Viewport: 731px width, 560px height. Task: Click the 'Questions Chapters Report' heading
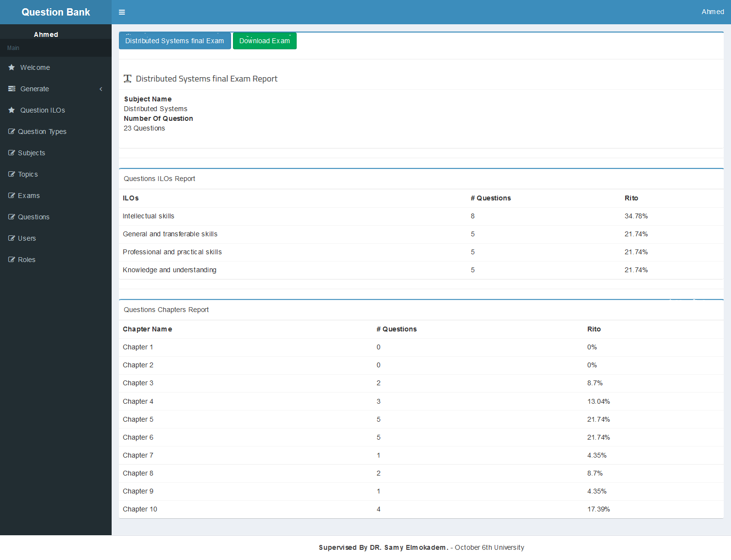coord(166,310)
